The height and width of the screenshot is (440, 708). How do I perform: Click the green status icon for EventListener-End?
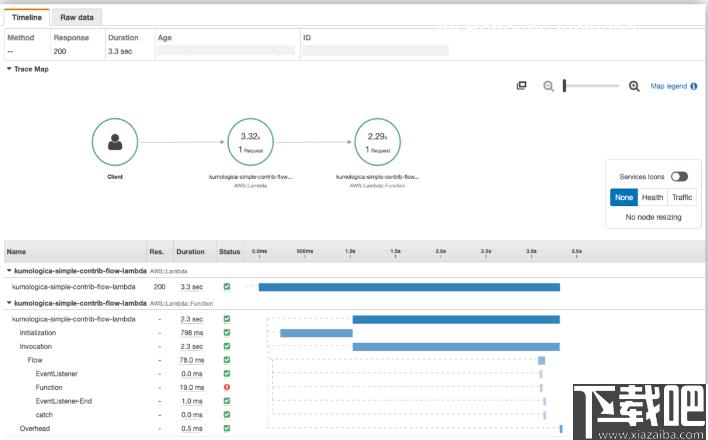(x=227, y=401)
